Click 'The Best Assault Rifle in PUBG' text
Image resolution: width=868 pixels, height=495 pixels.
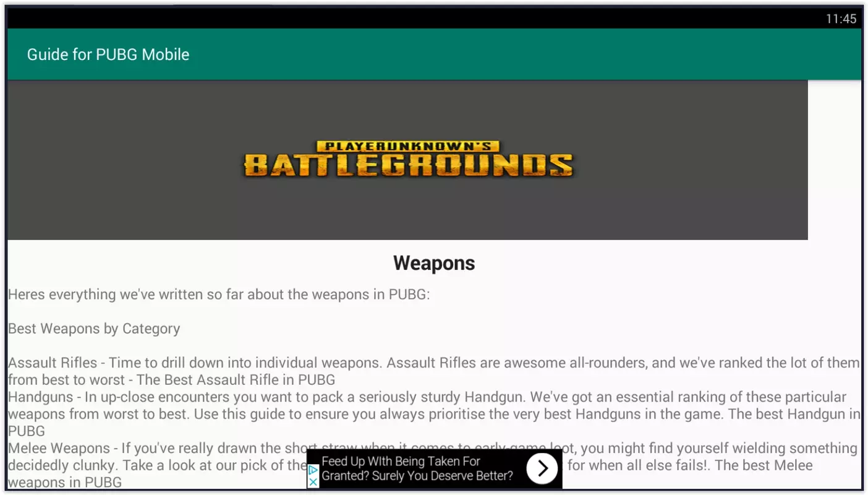[x=236, y=379]
